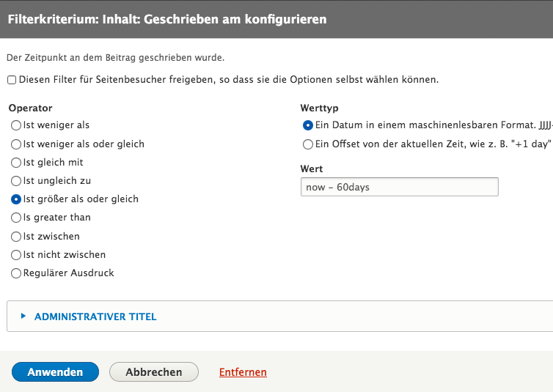Choose machine-readable date format value type
Image resolution: width=553 pixels, height=392 pixels.
point(308,125)
